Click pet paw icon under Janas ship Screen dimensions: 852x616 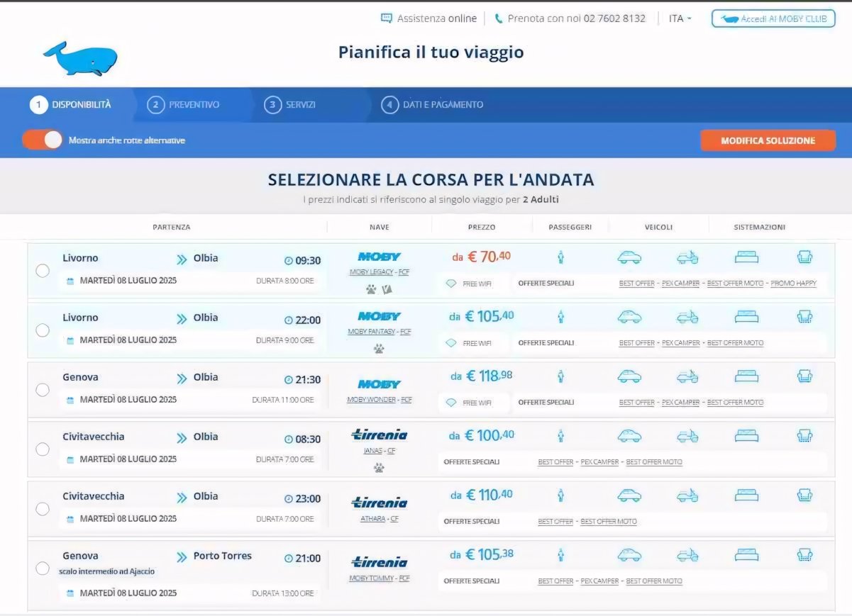pyautogui.click(x=379, y=468)
